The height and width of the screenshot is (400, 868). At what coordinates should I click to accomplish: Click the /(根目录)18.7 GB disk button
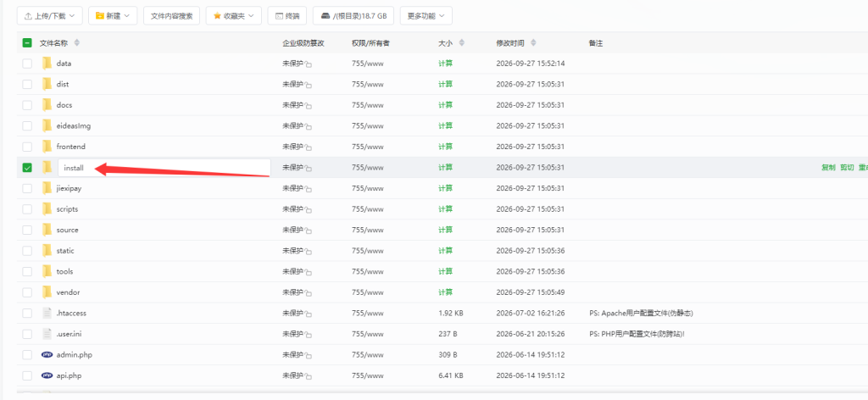coord(353,16)
